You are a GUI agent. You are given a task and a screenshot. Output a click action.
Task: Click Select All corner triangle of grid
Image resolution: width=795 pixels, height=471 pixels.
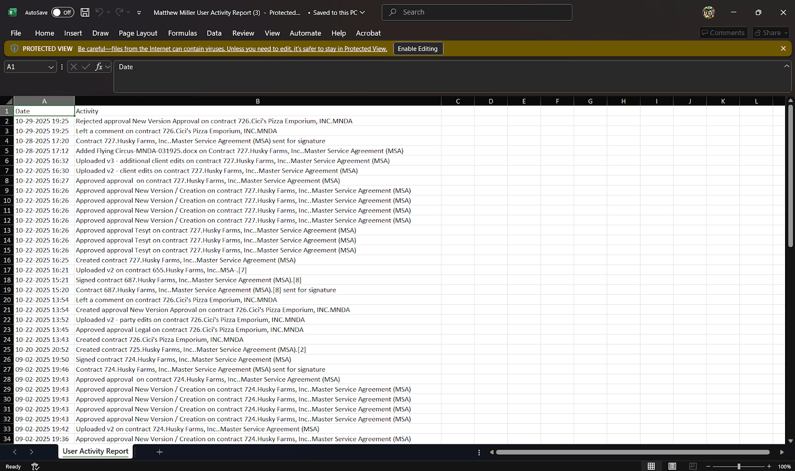7,101
